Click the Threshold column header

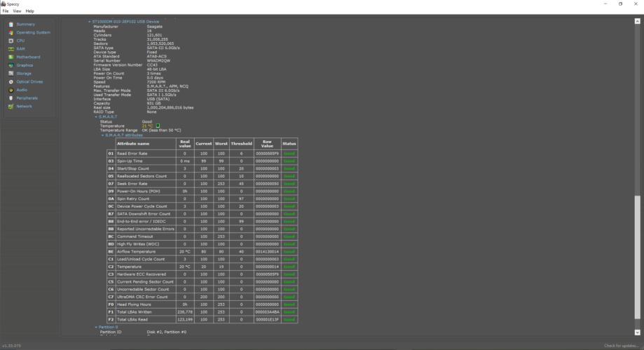(241, 144)
